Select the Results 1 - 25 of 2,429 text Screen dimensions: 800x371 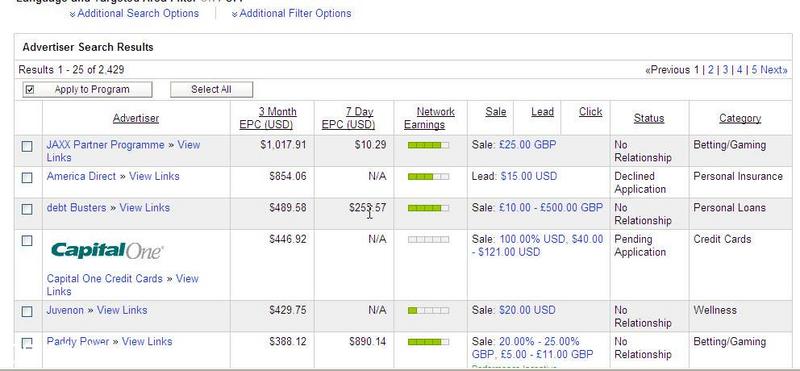[71, 70]
